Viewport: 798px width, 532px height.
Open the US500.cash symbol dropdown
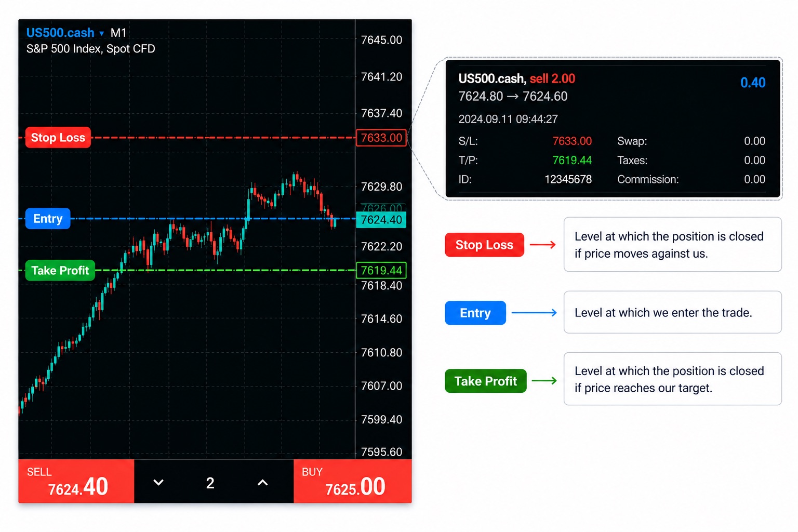(x=65, y=33)
